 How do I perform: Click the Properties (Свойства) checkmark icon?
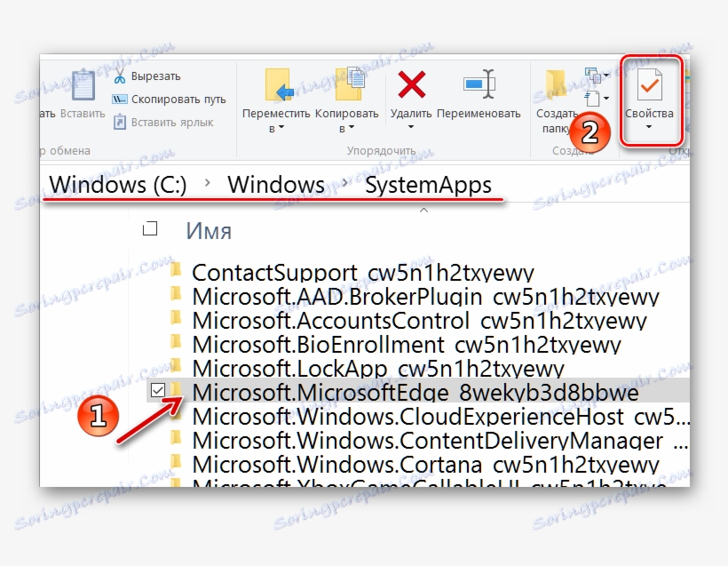[649, 84]
